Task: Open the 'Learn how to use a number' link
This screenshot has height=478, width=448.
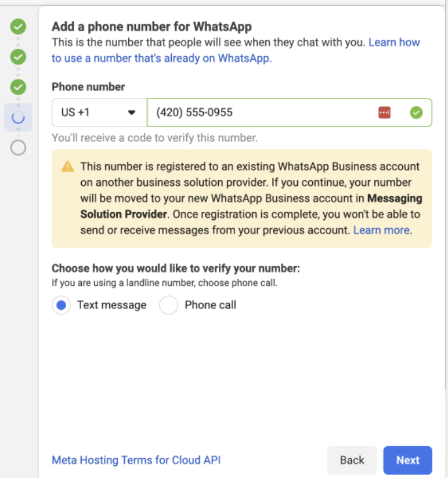Action: click(x=161, y=58)
